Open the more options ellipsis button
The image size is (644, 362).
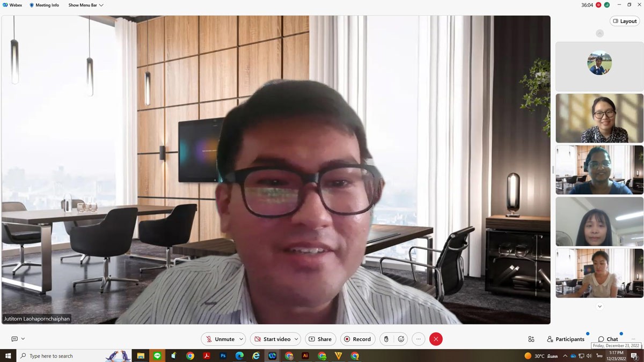pyautogui.click(x=419, y=339)
